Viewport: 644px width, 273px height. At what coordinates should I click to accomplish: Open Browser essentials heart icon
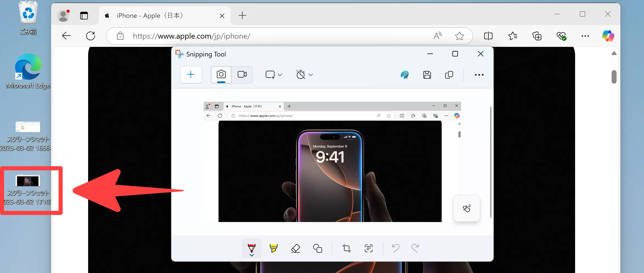[x=561, y=36]
